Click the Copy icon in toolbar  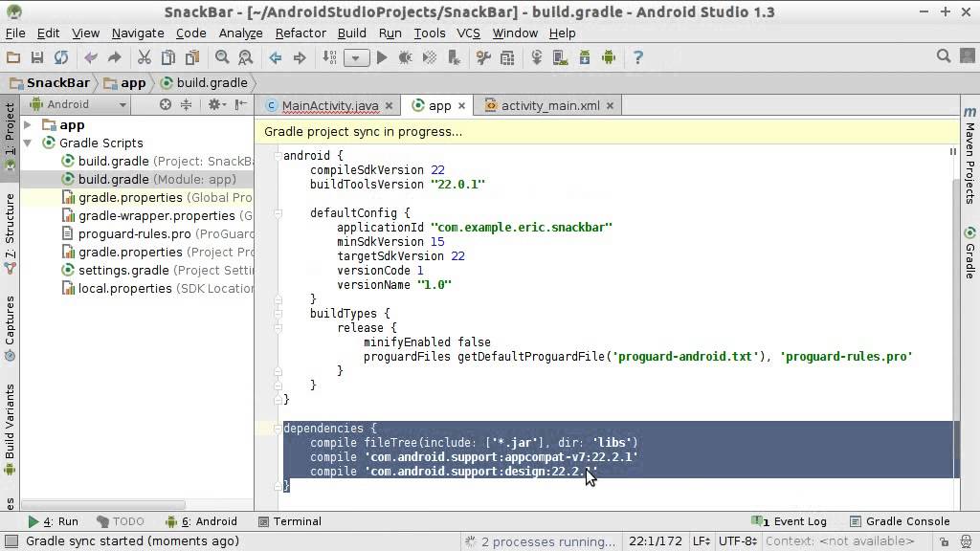click(168, 57)
